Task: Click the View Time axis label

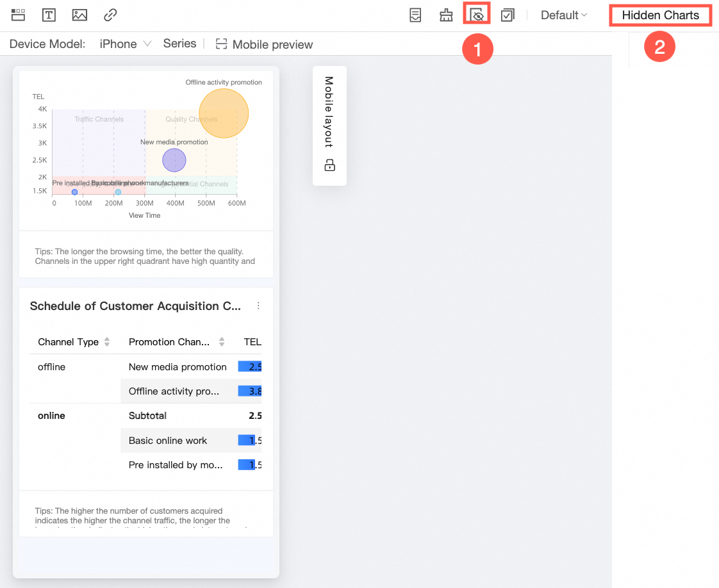Action: click(x=144, y=215)
